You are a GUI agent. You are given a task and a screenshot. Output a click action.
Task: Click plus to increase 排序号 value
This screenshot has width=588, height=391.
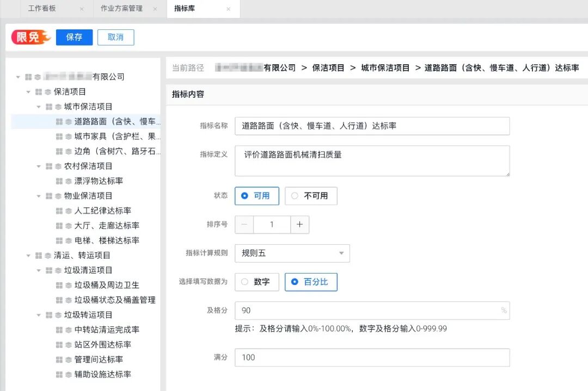[299, 224]
